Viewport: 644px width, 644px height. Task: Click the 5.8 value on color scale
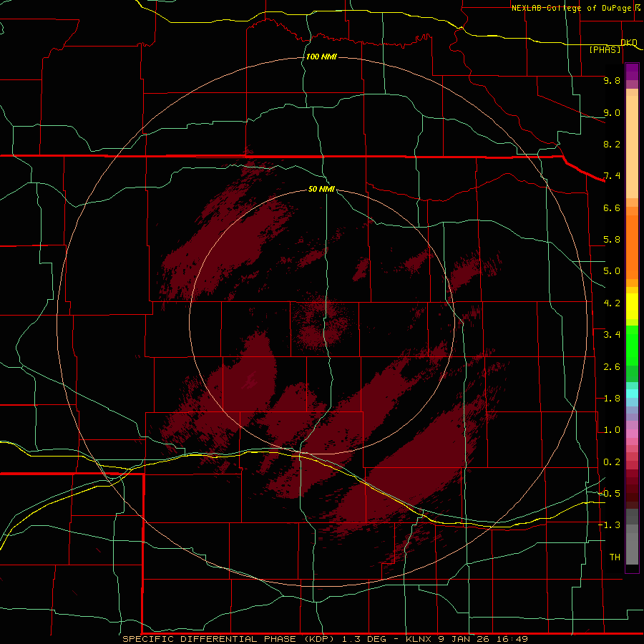(612, 240)
